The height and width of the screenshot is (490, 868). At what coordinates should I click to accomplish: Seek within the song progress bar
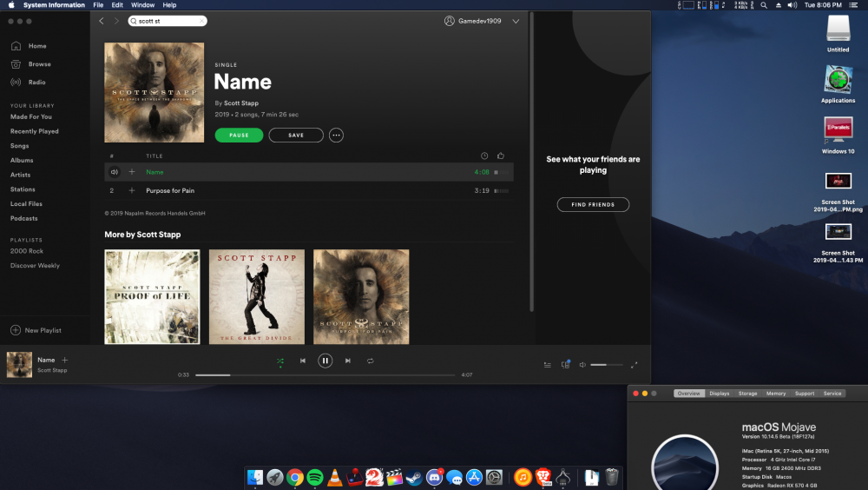(x=325, y=375)
